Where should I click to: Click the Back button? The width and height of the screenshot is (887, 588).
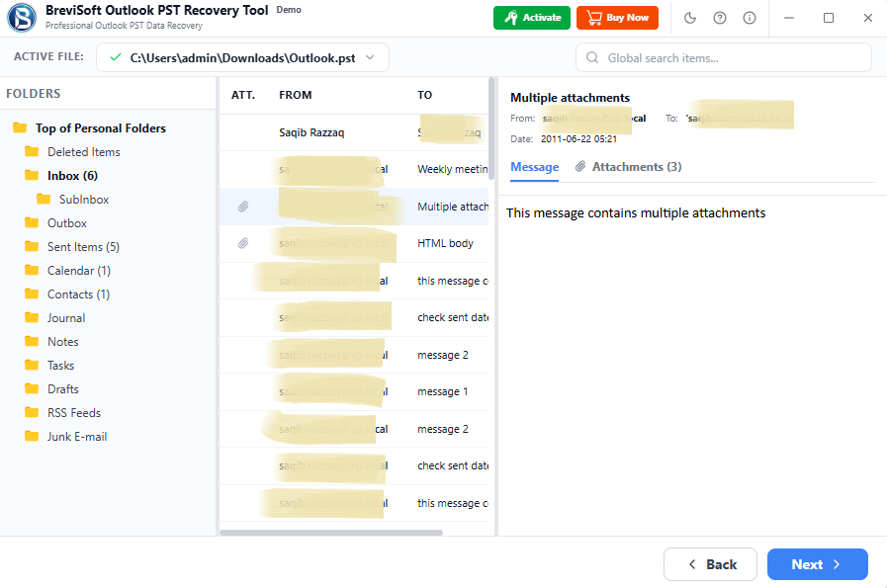pyautogui.click(x=710, y=564)
